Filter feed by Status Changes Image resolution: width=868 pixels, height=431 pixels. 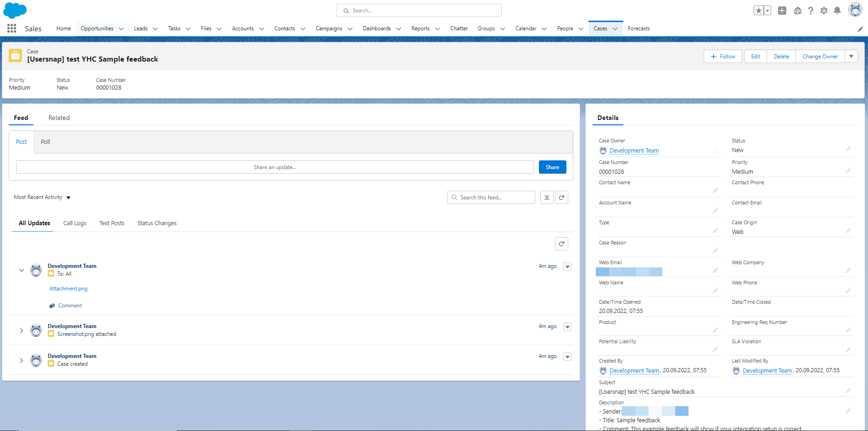point(157,223)
